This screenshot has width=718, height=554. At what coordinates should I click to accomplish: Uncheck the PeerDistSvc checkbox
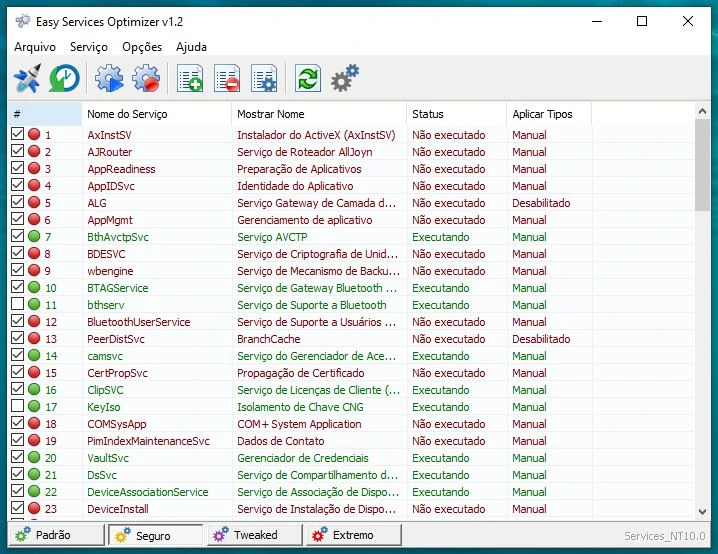[17, 338]
